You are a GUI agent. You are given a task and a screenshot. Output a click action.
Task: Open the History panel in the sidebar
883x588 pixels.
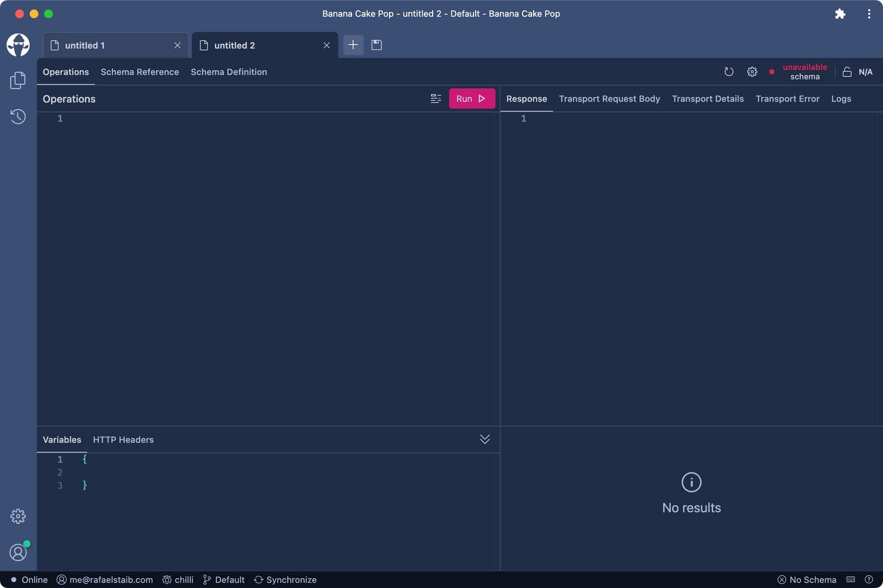(x=18, y=116)
